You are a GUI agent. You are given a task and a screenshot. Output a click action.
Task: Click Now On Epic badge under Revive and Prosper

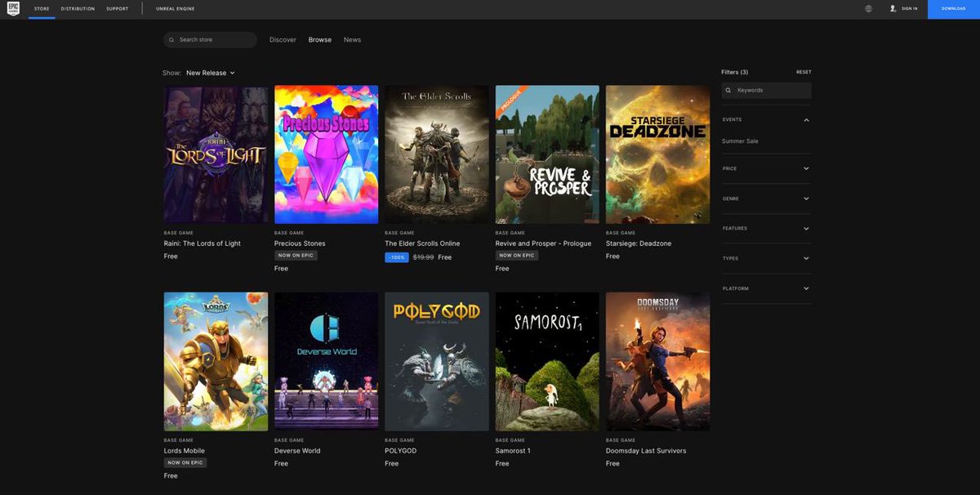[517, 256]
